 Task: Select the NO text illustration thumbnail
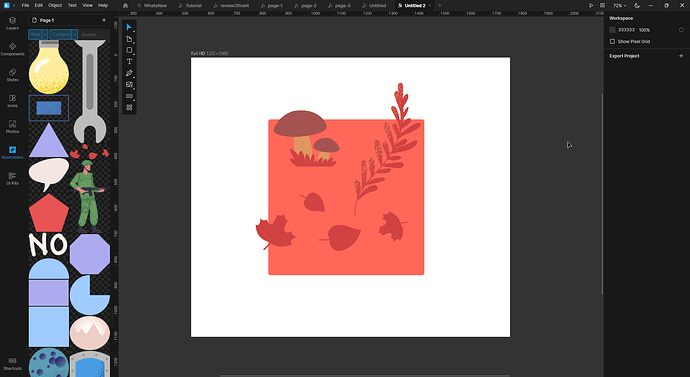click(x=48, y=245)
